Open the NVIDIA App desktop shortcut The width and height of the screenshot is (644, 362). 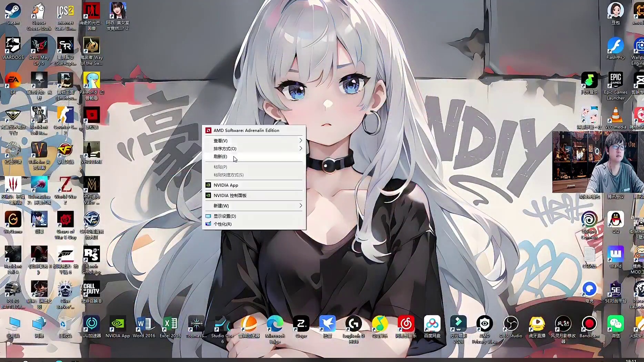point(118,327)
